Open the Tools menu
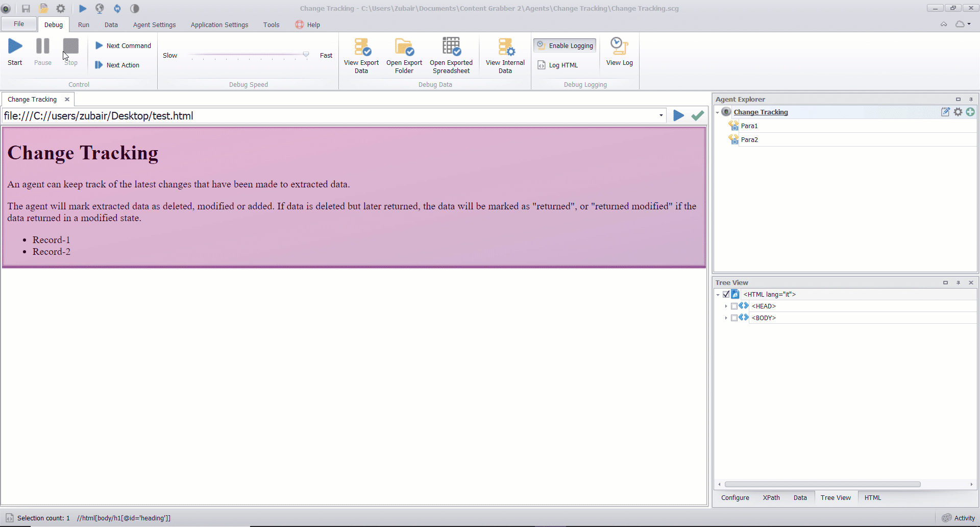The image size is (980, 527). click(272, 24)
